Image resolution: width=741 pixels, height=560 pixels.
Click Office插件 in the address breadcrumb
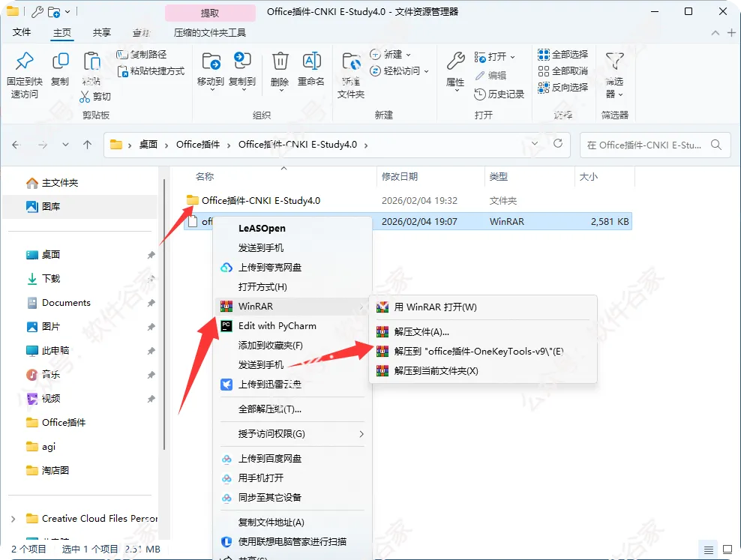tap(198, 145)
